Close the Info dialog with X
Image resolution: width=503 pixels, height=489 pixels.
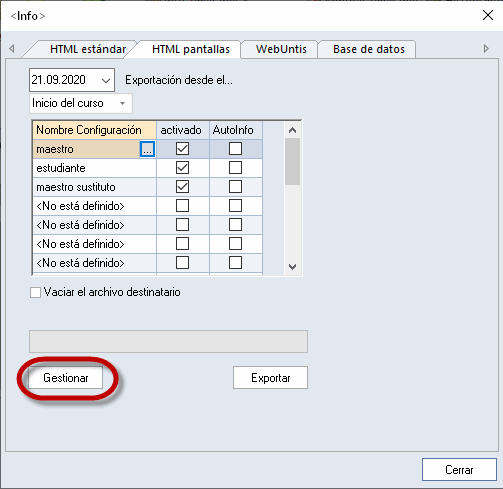point(488,15)
